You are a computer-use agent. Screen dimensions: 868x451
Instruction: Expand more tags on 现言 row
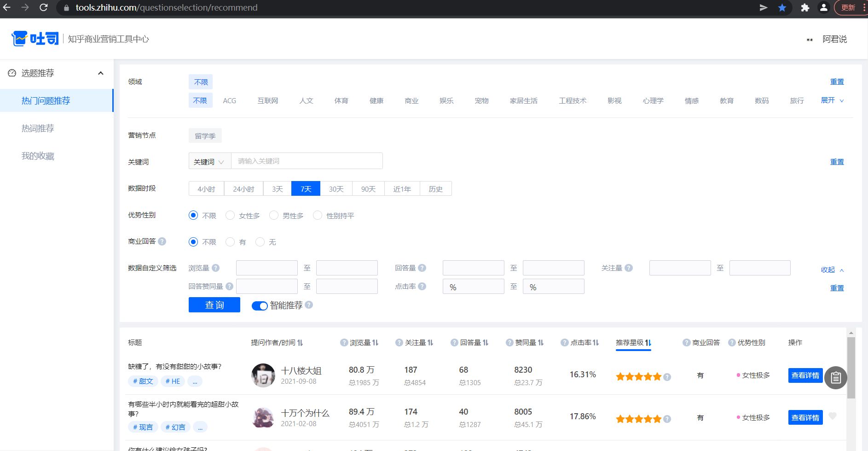pyautogui.click(x=200, y=427)
